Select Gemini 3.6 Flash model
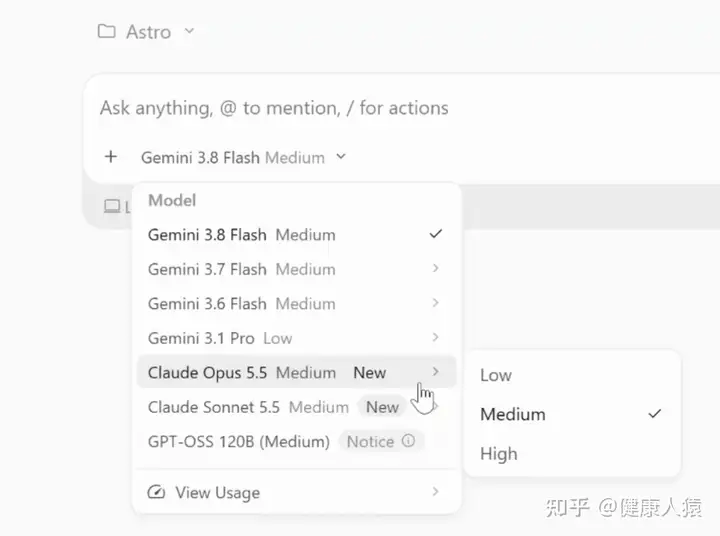Screen dimensions: 720x536 point(296,304)
